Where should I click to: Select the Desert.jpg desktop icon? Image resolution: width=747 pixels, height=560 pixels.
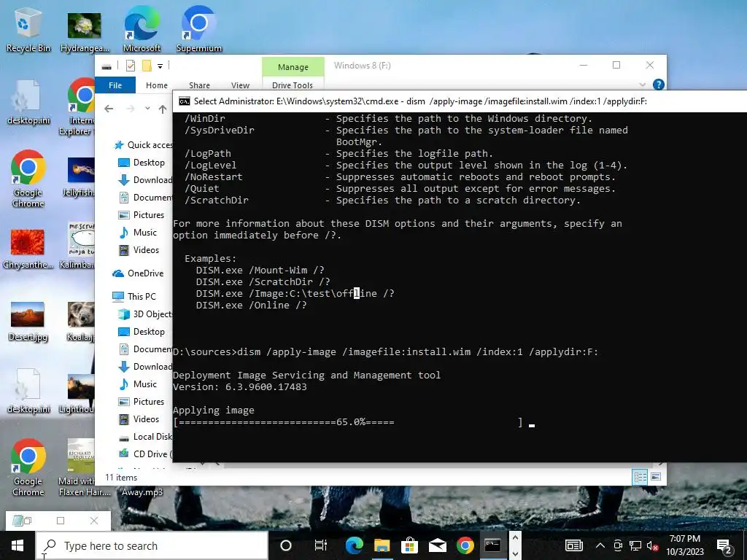click(28, 321)
